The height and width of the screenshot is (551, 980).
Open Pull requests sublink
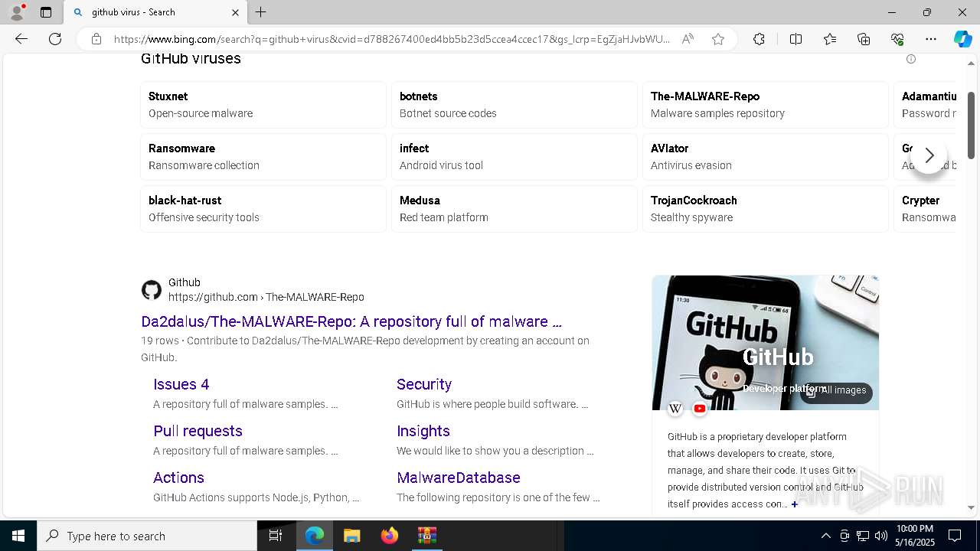pyautogui.click(x=198, y=431)
